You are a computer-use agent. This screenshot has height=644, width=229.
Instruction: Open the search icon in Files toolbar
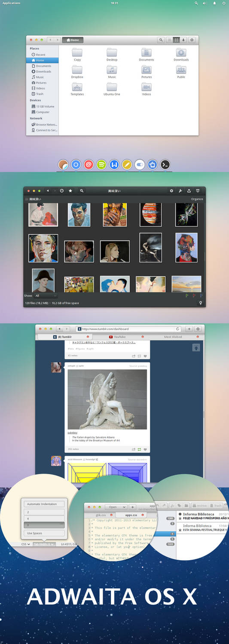(x=161, y=40)
